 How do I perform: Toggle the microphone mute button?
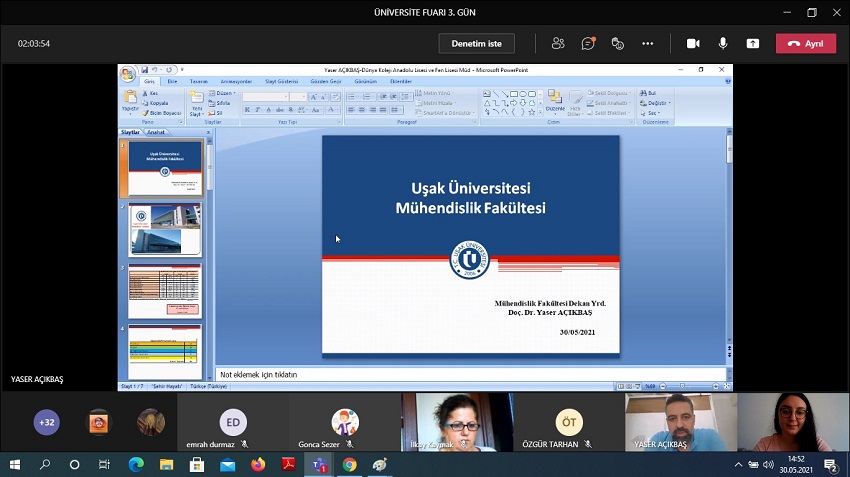pos(723,44)
